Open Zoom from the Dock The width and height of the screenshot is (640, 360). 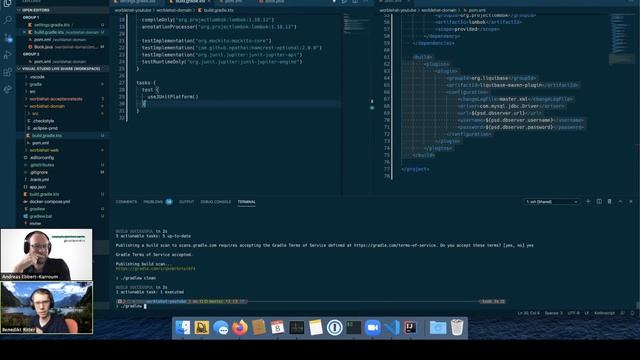click(373, 328)
